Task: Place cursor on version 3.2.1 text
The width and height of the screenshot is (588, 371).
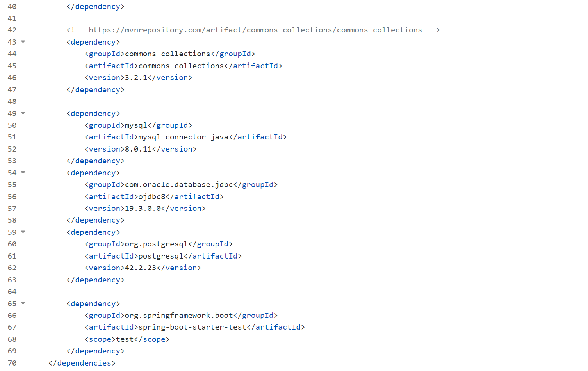Action: pyautogui.click(x=136, y=78)
